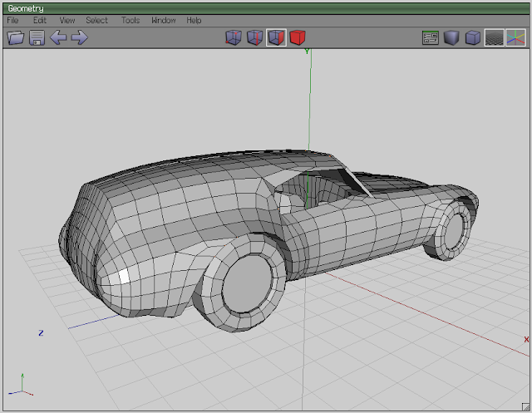Open the Window menu
The width and height of the screenshot is (532, 413).
(x=163, y=20)
